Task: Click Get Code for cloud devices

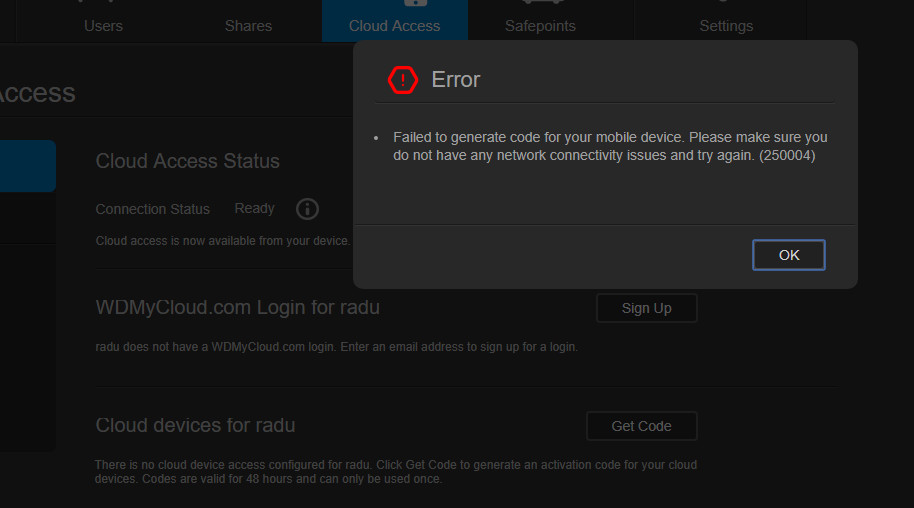Action: (641, 426)
